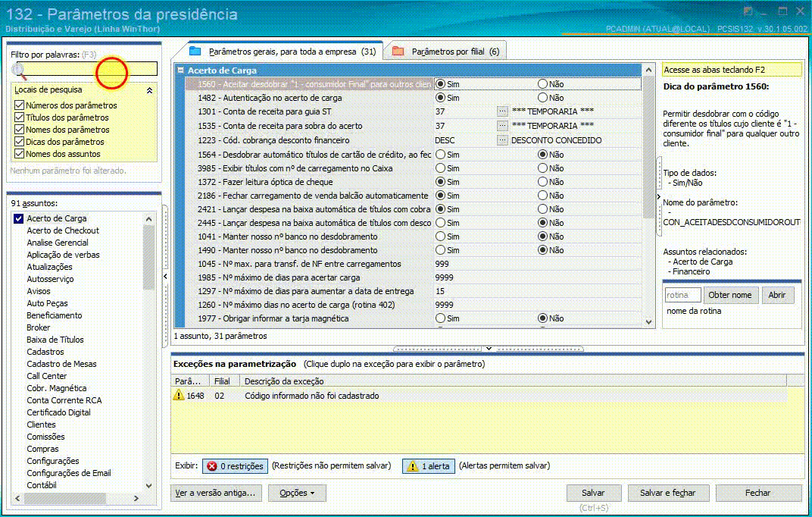Click the Filial column header
The height and width of the screenshot is (517, 812).
pos(224,381)
